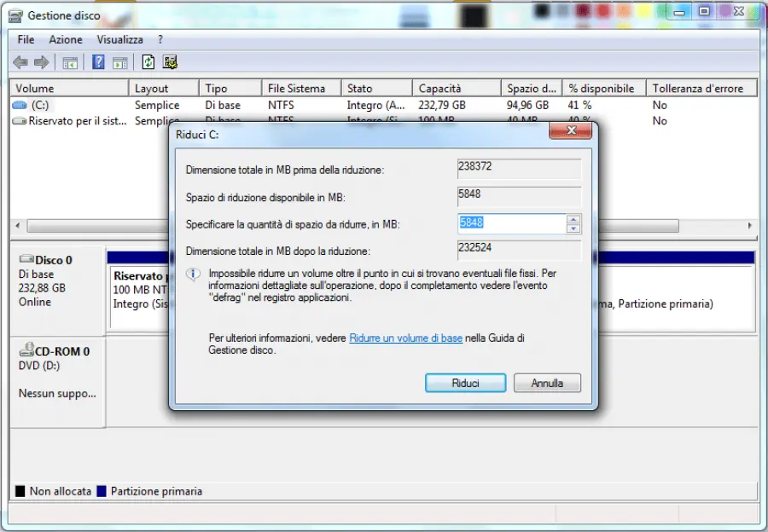Confirm shrink by pressing Riduci
Viewport: 768px width, 532px height.
465,383
